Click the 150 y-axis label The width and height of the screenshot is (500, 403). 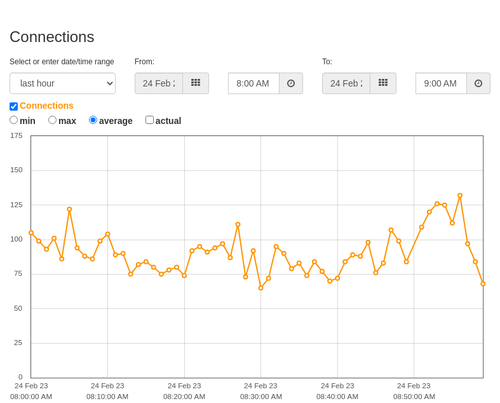point(16,170)
